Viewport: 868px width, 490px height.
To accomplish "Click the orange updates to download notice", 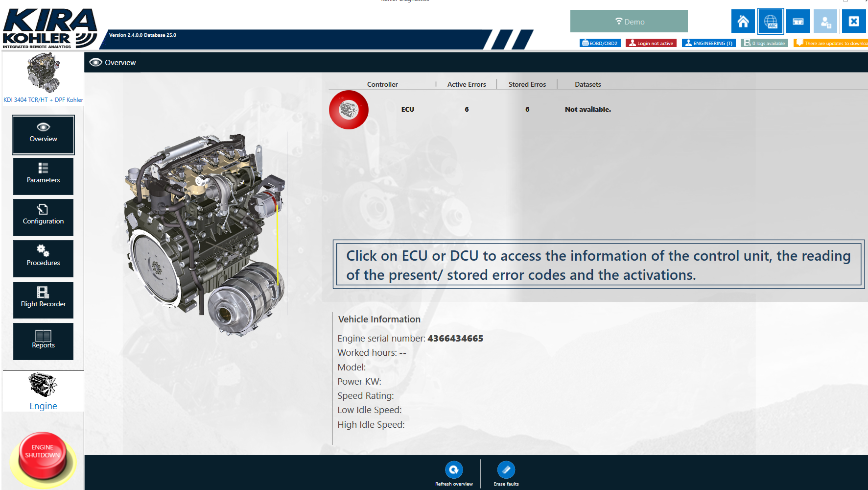I will 831,43.
